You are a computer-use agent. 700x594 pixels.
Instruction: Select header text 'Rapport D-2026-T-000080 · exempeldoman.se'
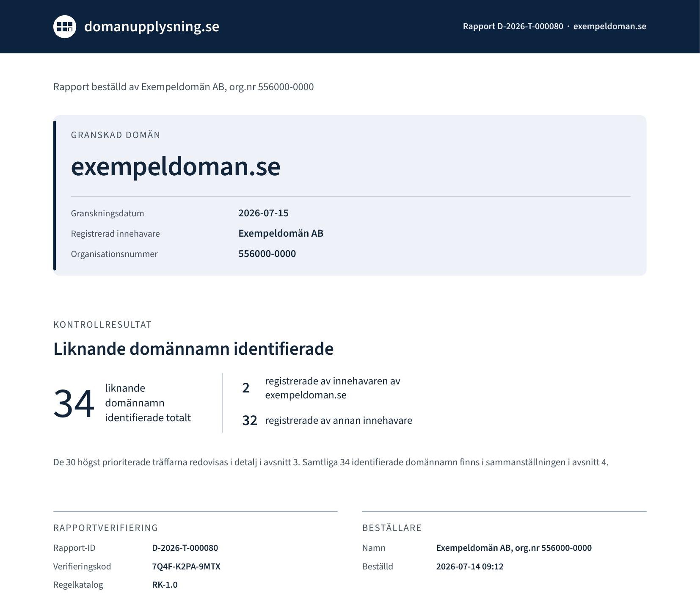(x=554, y=26)
